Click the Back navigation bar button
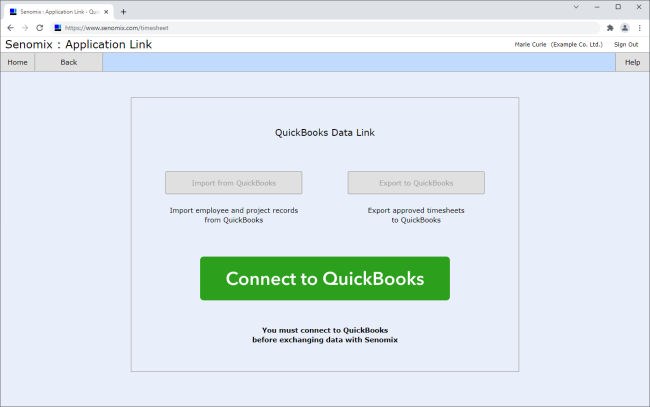Viewport: 650px width, 407px height. (68, 62)
